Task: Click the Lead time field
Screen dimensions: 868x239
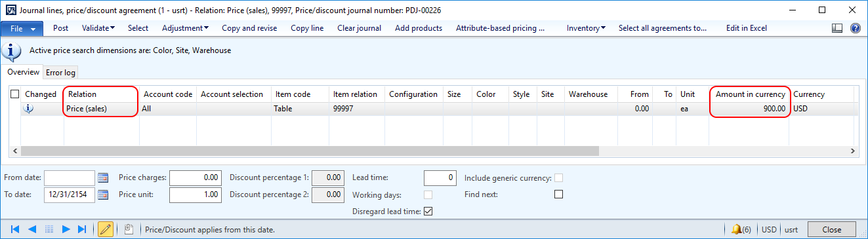Action: [440, 177]
